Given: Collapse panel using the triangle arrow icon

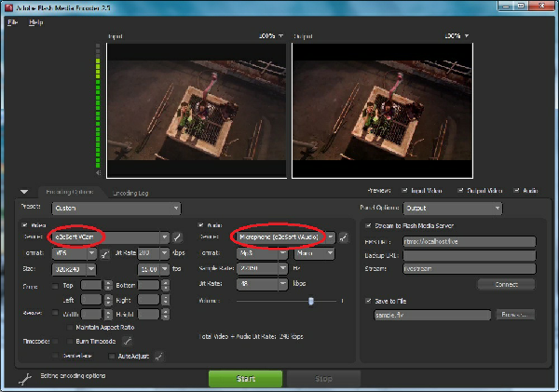Looking at the screenshot, I should (x=24, y=191).
